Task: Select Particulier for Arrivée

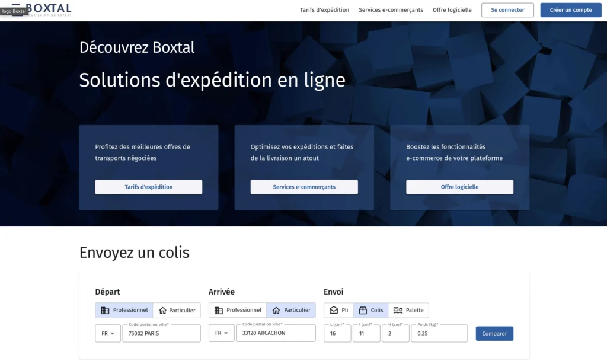Action: click(291, 310)
